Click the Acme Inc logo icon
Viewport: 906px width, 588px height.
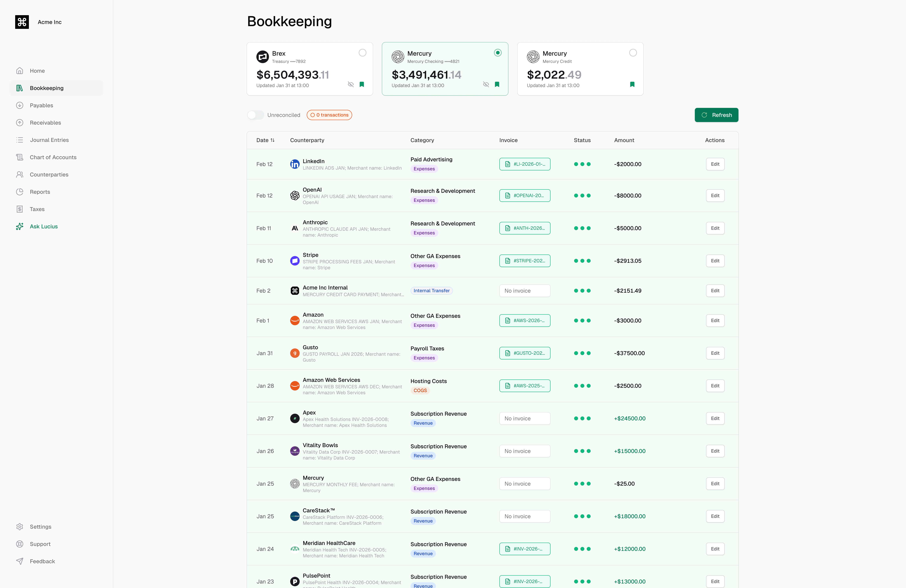point(22,22)
